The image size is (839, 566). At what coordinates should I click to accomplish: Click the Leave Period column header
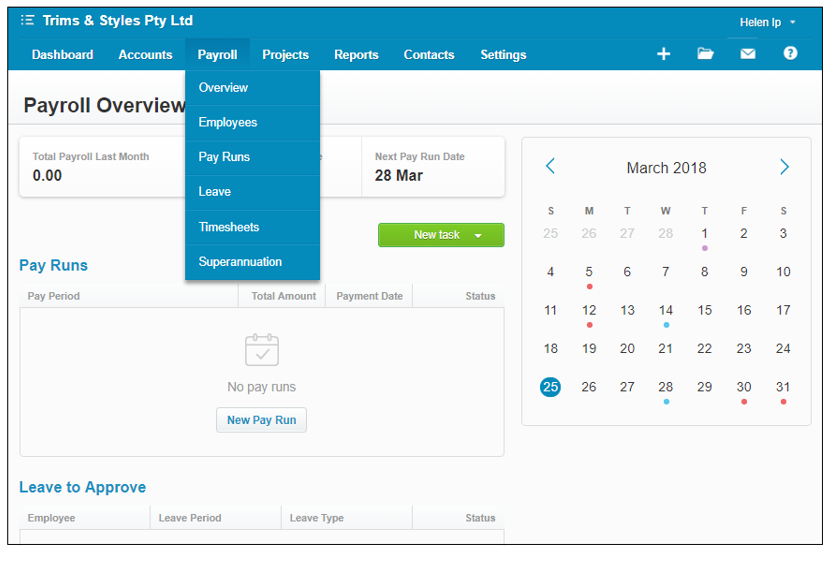[190, 518]
